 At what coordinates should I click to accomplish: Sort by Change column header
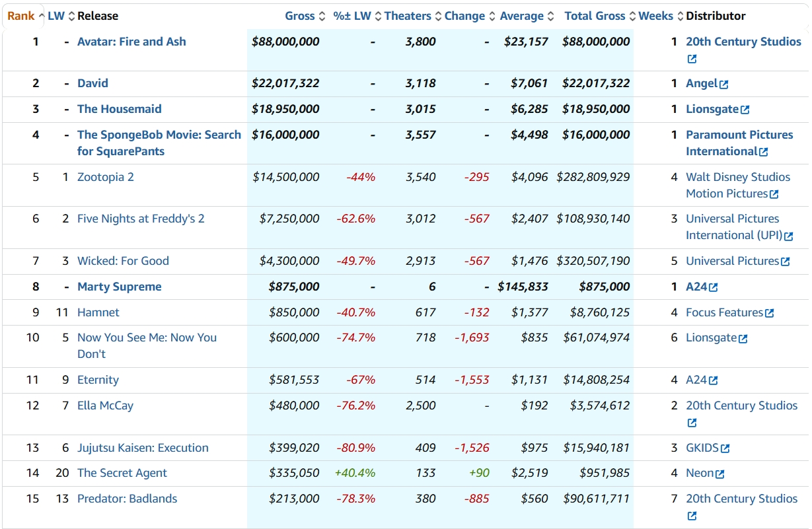[x=464, y=16]
